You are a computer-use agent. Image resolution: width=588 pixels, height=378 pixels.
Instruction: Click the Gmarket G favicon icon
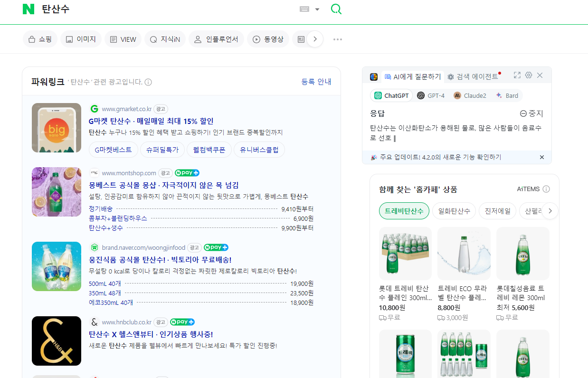pos(94,109)
